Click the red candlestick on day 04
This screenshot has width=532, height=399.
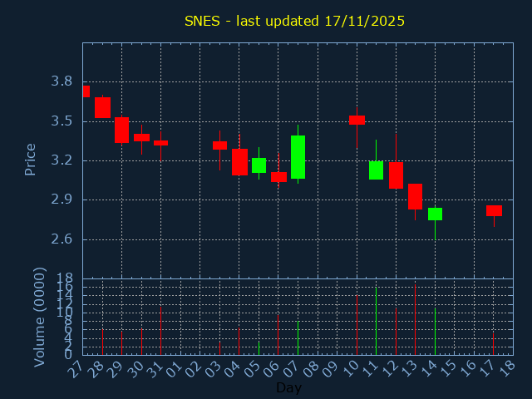(x=239, y=162)
